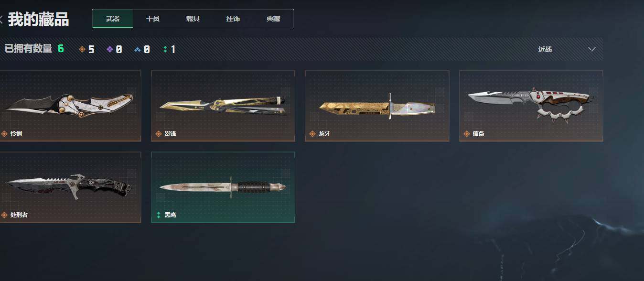Select the highlighted 黑鹰 dagger card
Screen dimensions: 644x281
pos(223,187)
